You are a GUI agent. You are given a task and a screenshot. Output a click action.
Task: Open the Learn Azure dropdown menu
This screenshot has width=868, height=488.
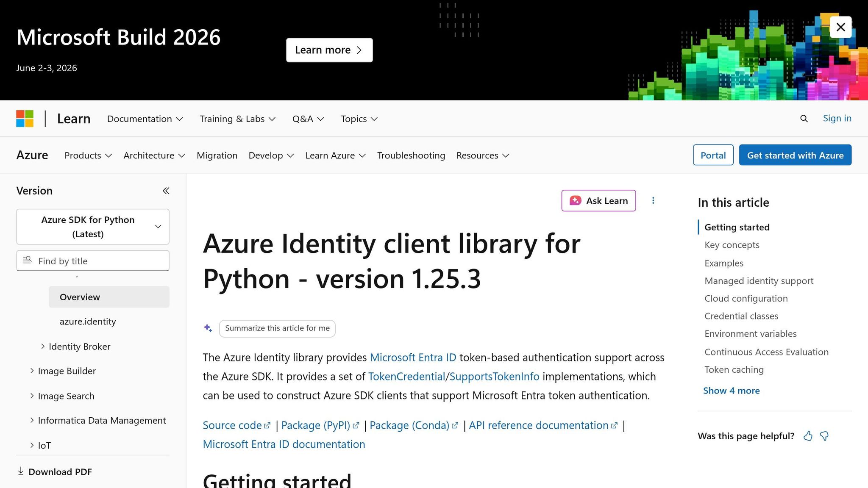(336, 155)
